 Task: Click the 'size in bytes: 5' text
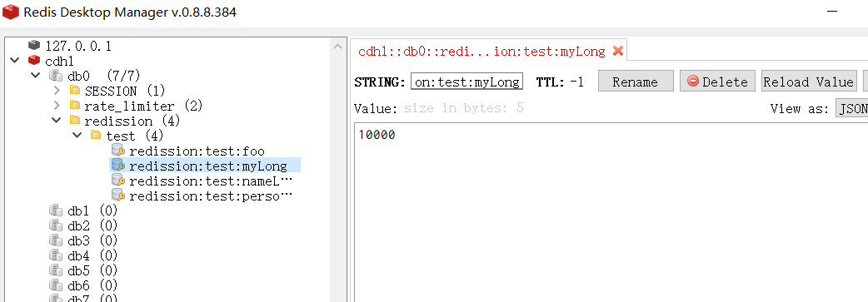(463, 107)
